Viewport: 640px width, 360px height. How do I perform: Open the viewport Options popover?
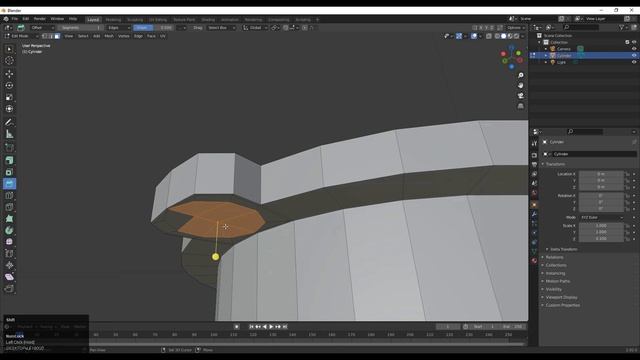516,28
